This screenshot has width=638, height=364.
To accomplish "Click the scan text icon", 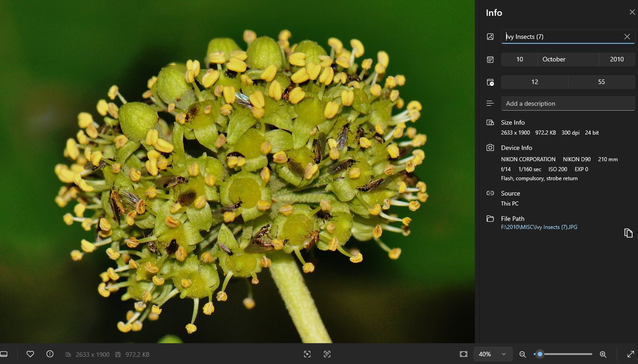I will pos(327,354).
